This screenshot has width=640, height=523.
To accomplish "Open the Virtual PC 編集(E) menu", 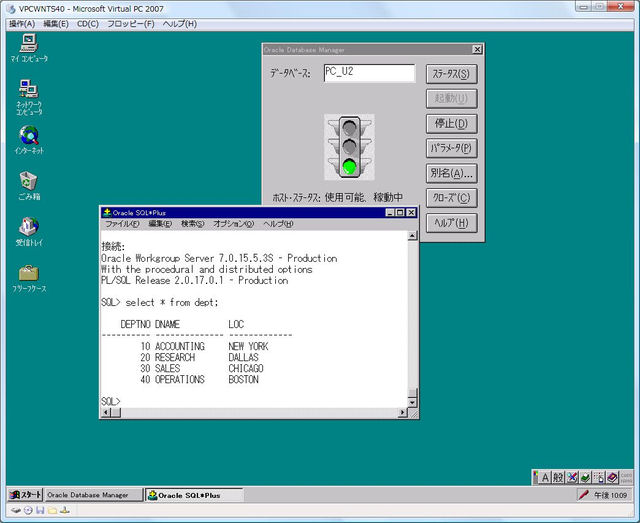I will point(56,24).
